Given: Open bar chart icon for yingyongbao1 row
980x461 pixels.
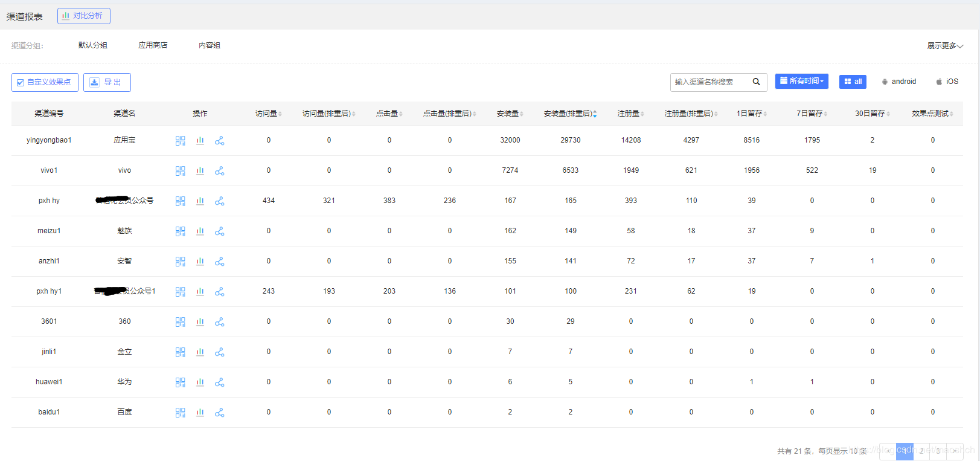Looking at the screenshot, I should (200, 140).
